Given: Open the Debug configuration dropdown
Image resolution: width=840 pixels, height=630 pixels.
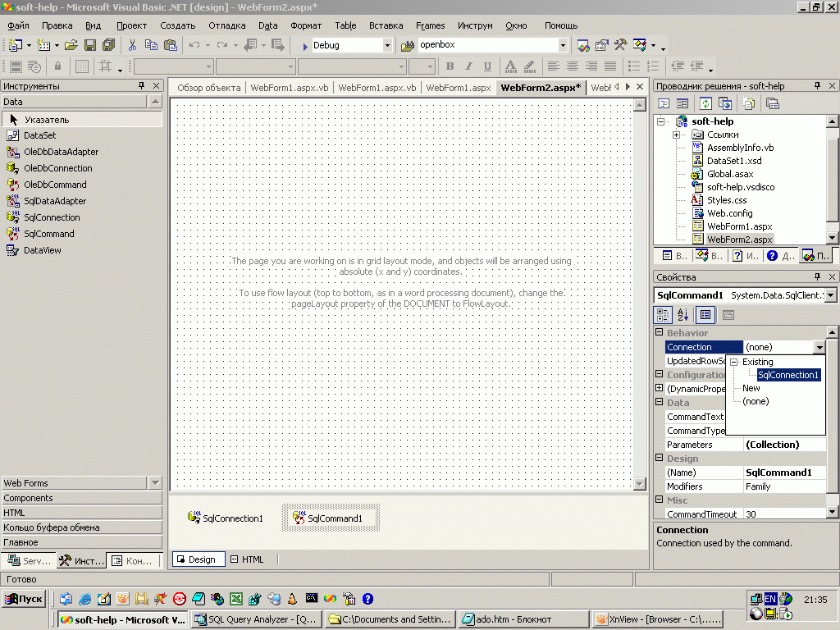Looking at the screenshot, I should tap(387, 46).
